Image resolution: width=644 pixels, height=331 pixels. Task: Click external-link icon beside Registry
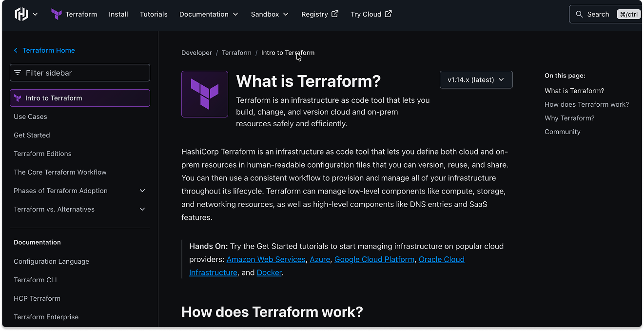pyautogui.click(x=335, y=14)
